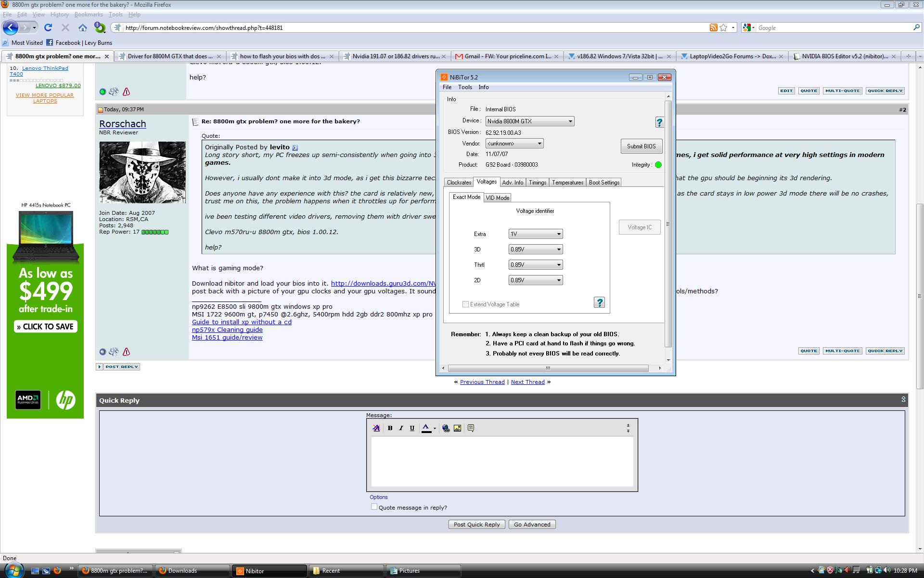Click the help icon in Voltage identifier box
Viewport: 924px width, 578px height.
click(x=599, y=302)
